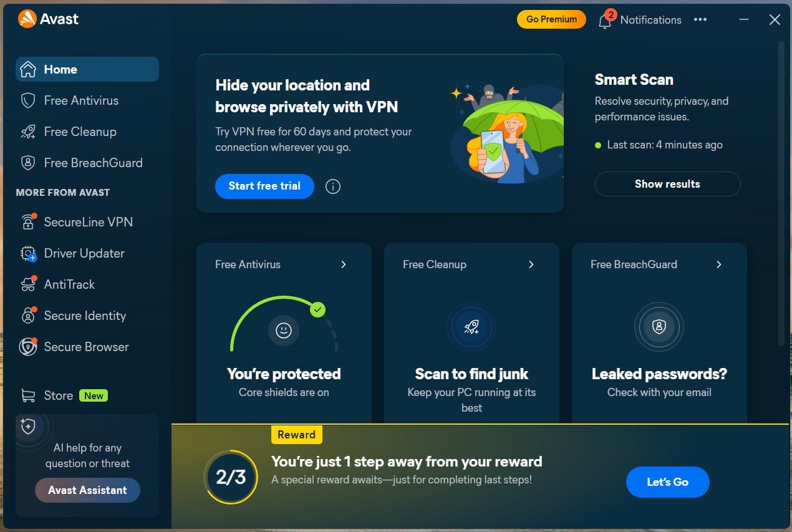Open the three-dot more options menu

pos(700,19)
